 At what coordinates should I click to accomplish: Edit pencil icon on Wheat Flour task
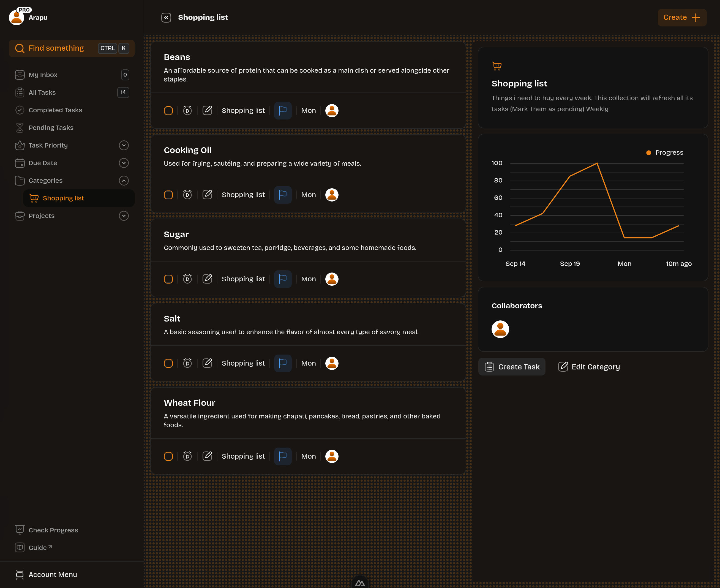coord(207,456)
